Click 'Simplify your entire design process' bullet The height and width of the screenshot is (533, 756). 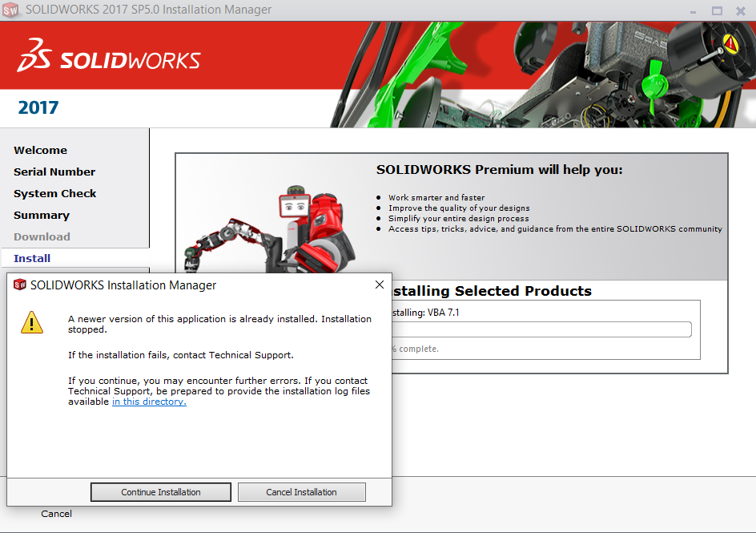click(459, 219)
